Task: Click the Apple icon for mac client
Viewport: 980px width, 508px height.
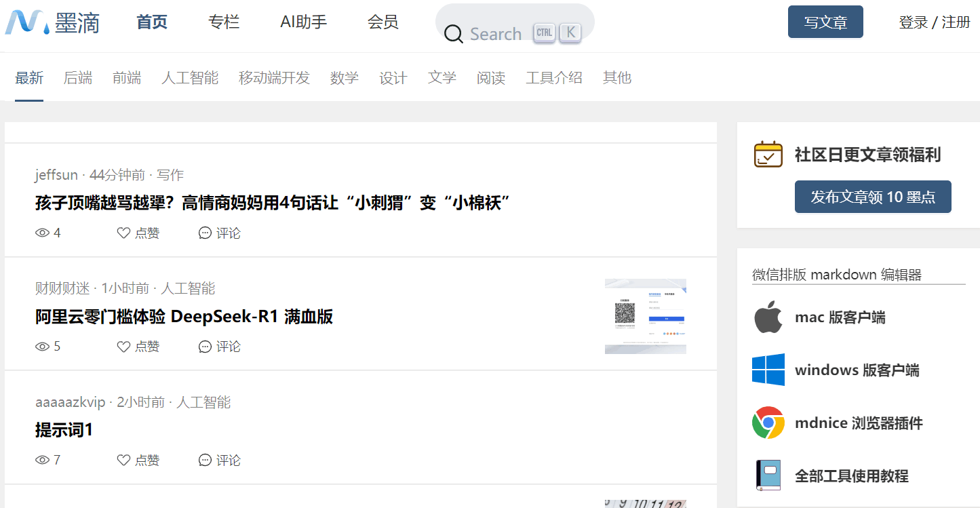Action: [x=768, y=317]
